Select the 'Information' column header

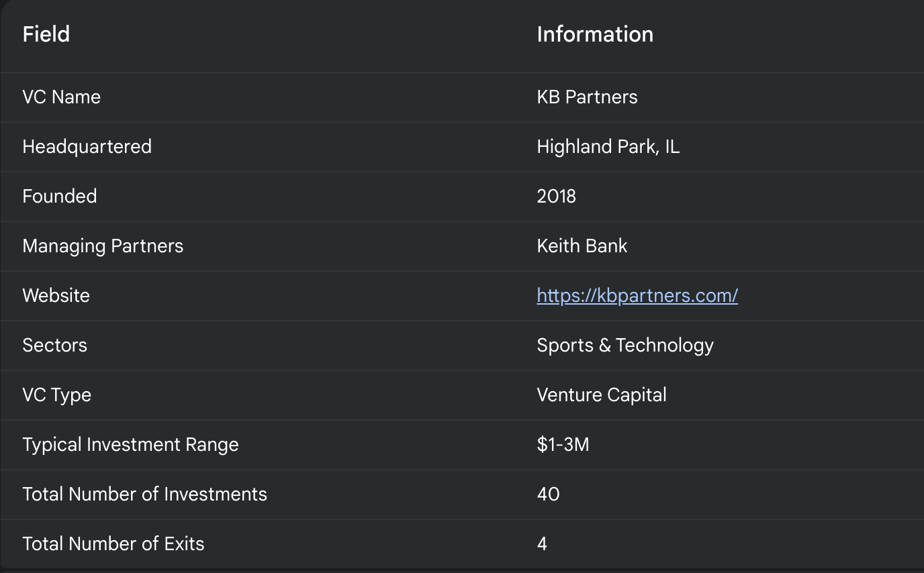coord(595,34)
